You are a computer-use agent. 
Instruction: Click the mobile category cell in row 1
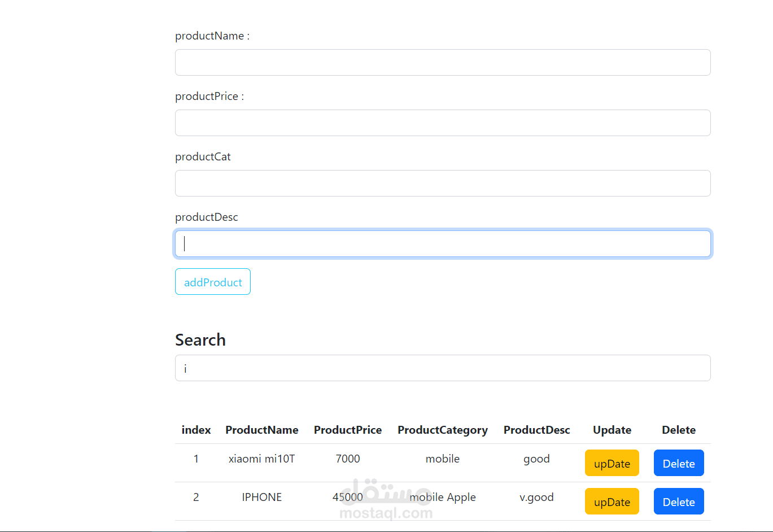pyautogui.click(x=443, y=459)
